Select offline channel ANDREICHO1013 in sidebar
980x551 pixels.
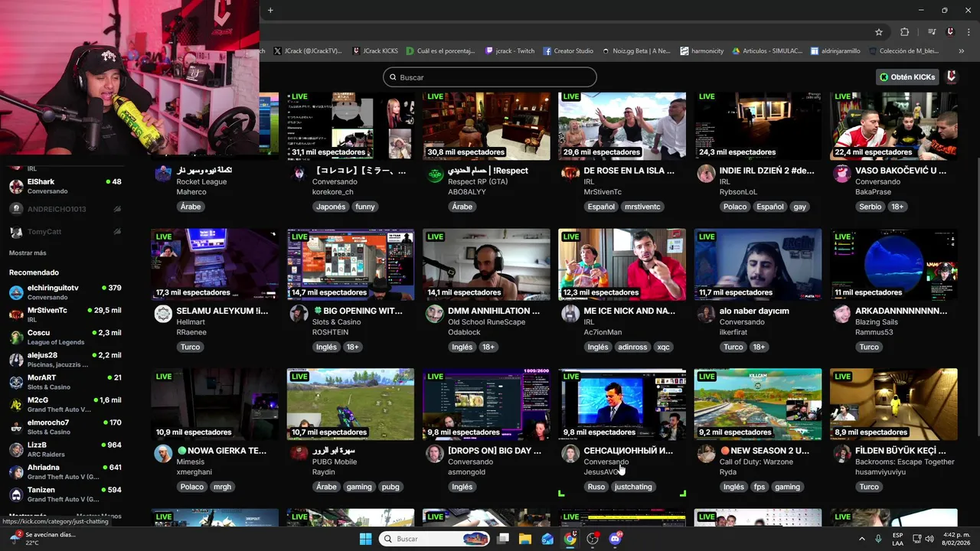click(65, 209)
